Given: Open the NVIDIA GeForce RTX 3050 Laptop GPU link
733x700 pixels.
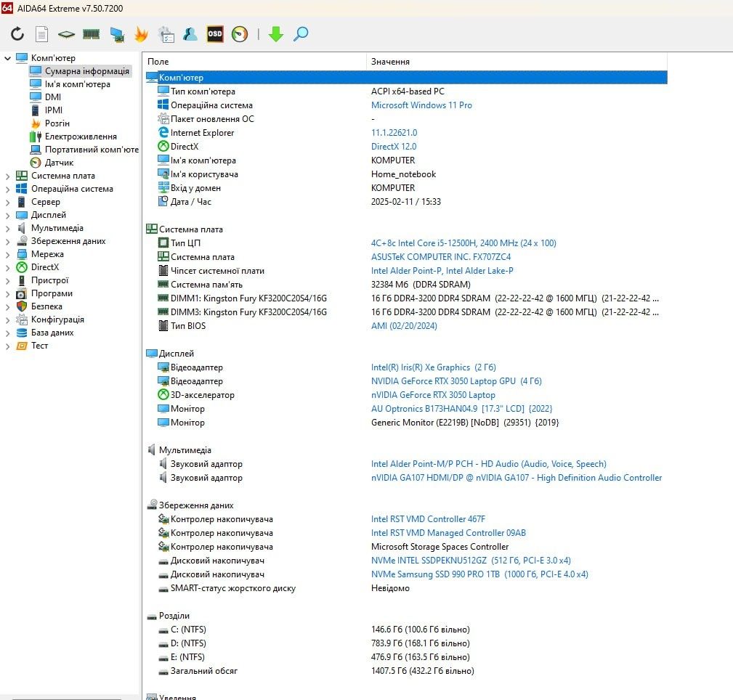Looking at the screenshot, I should coord(456,381).
